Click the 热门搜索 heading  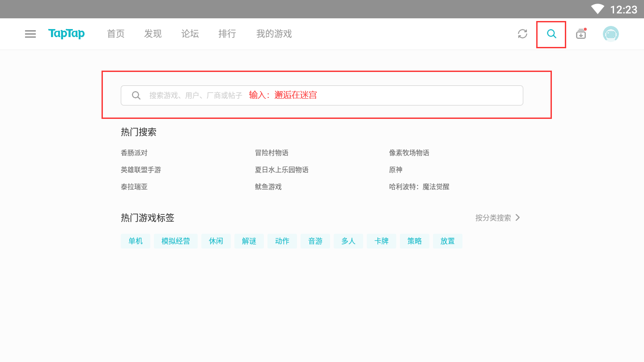point(139,132)
